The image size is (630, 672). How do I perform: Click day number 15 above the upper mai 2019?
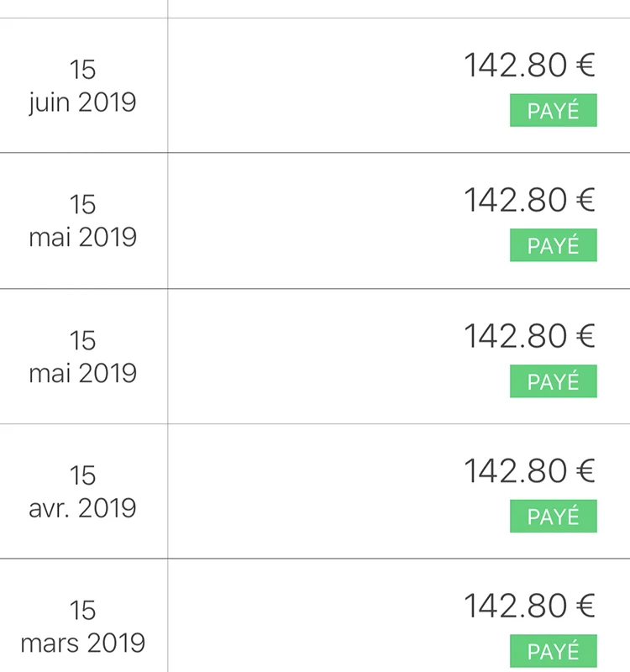(82, 204)
